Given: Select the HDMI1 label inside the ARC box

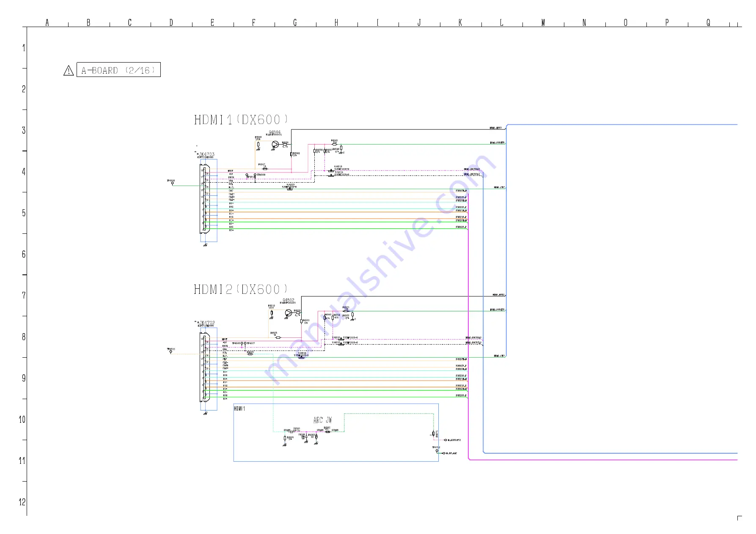Looking at the screenshot, I should 239,408.
